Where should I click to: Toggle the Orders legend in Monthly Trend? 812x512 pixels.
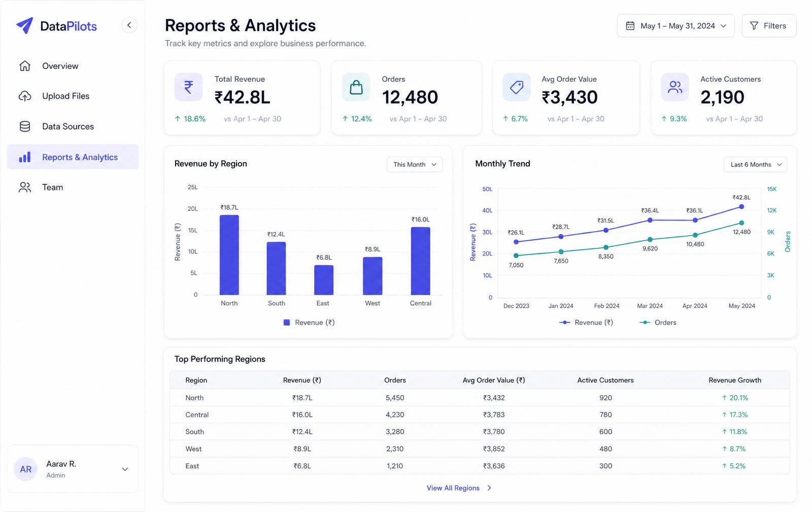[658, 323]
